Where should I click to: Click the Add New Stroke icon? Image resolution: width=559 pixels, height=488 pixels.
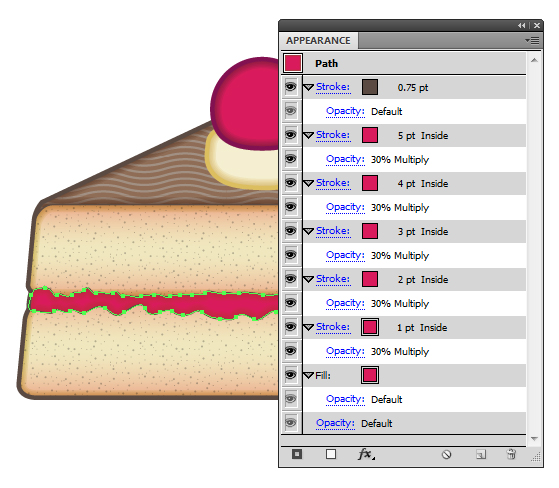tap(297, 454)
